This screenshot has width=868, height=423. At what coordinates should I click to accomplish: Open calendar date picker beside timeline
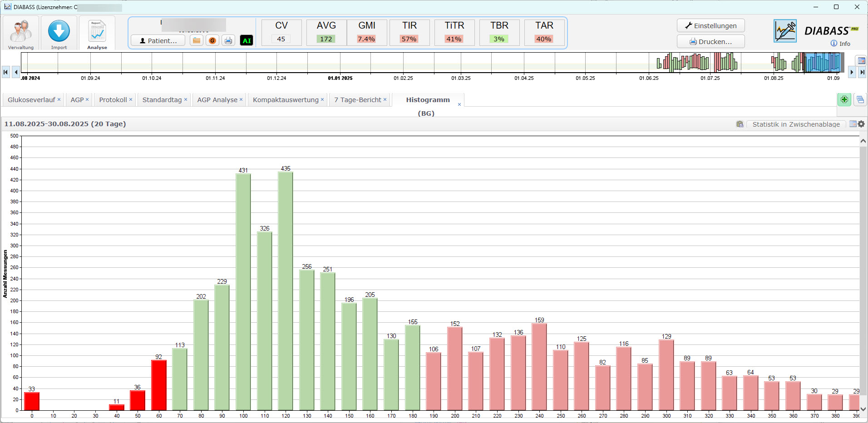point(861,61)
